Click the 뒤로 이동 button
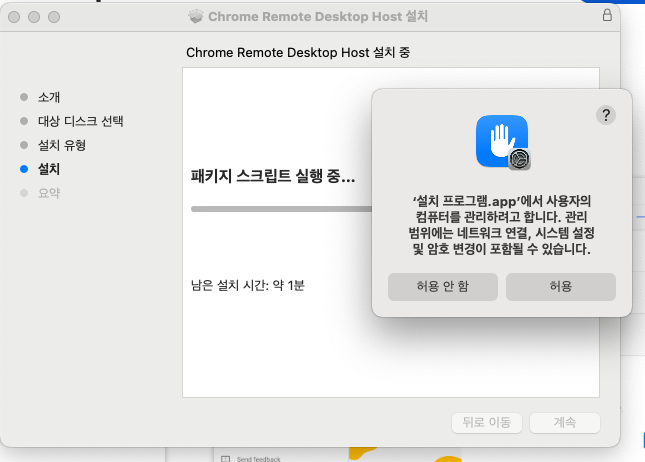Screen dimensions: 645x462 point(487,423)
